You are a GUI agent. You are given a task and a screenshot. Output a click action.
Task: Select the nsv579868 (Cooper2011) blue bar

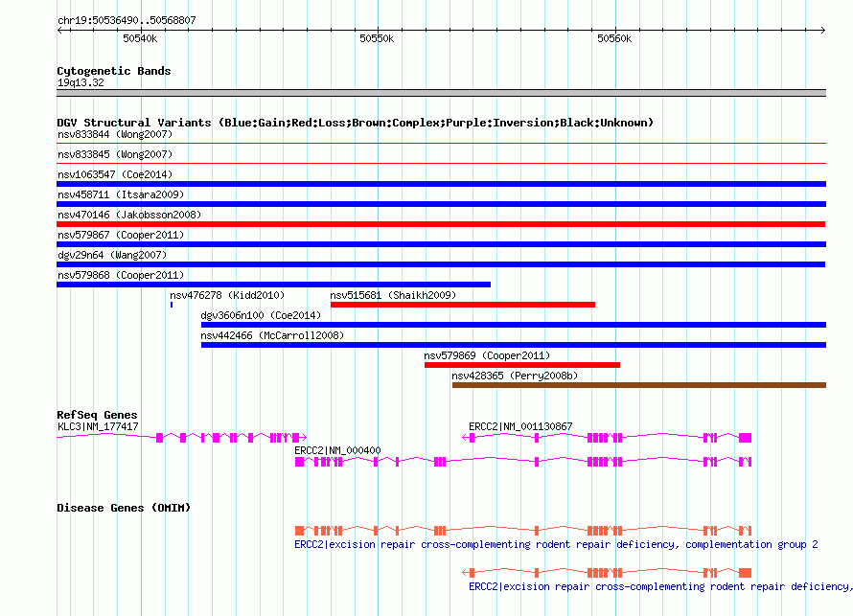[274, 285]
